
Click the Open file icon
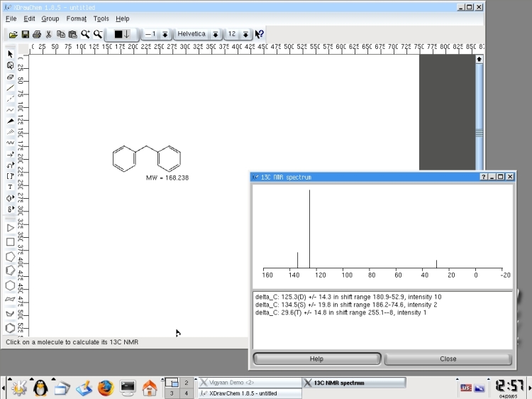(x=13, y=34)
